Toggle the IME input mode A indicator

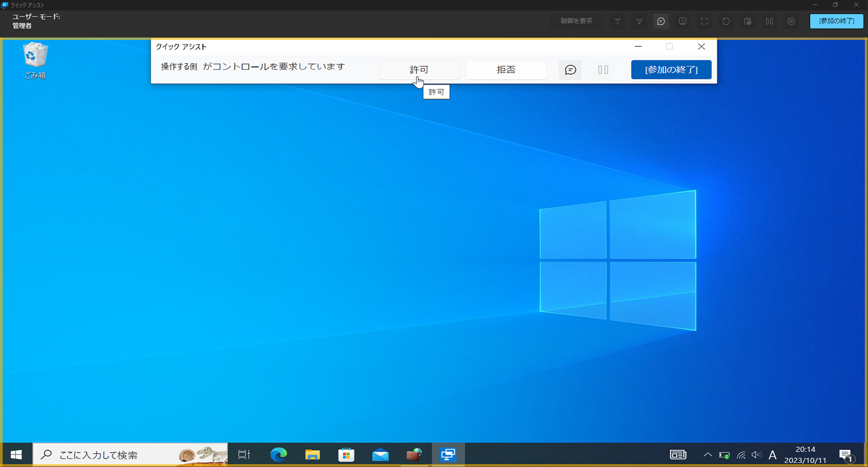[773, 455]
